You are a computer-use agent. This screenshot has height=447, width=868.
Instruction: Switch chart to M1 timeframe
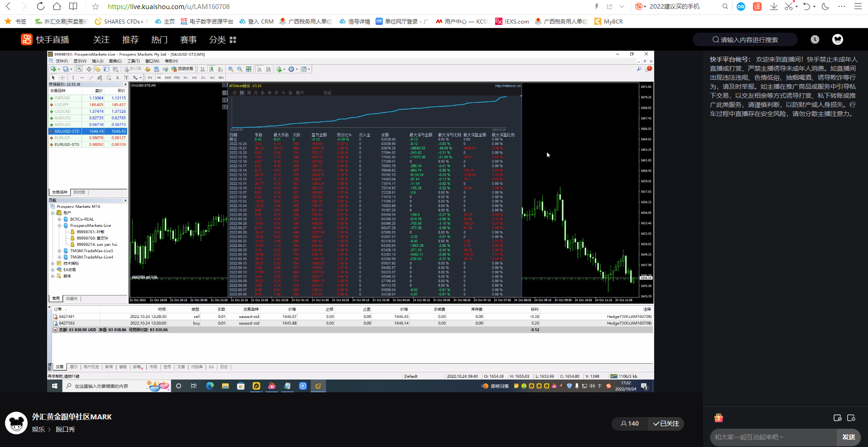point(150,78)
